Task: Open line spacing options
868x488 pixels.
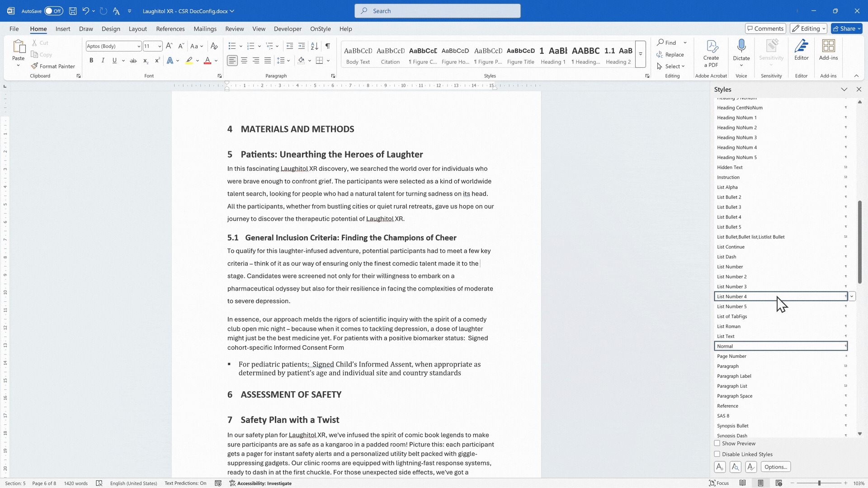Action: click(x=283, y=61)
